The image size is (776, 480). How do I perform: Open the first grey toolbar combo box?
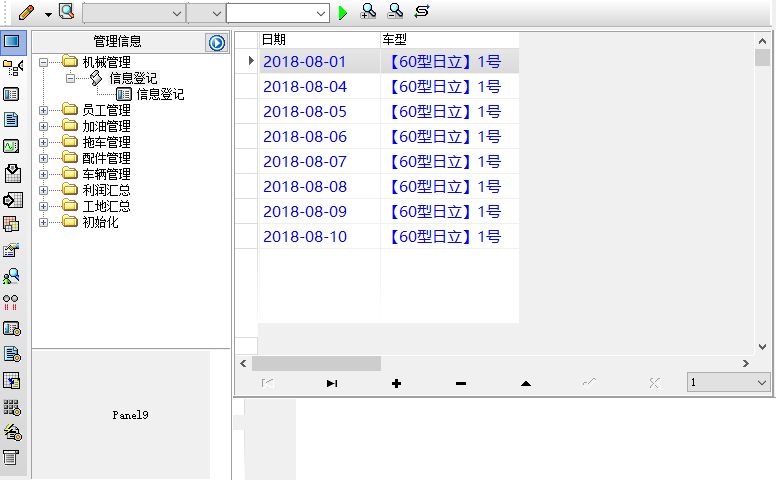[134, 13]
